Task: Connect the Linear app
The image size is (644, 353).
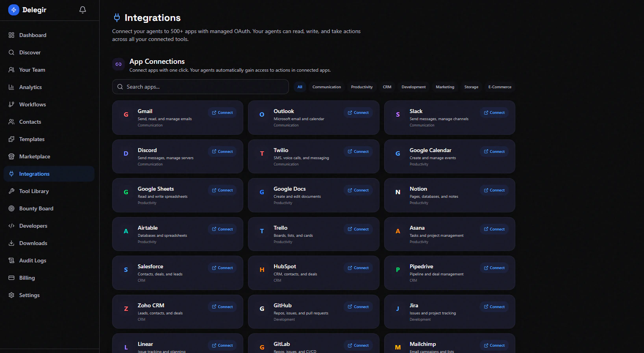Action: coord(222,346)
